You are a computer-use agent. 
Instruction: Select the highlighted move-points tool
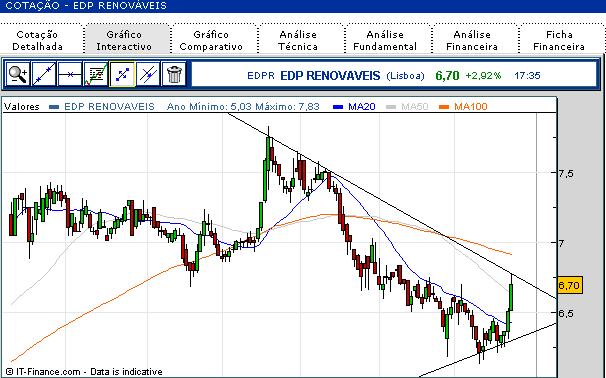[x=122, y=74]
